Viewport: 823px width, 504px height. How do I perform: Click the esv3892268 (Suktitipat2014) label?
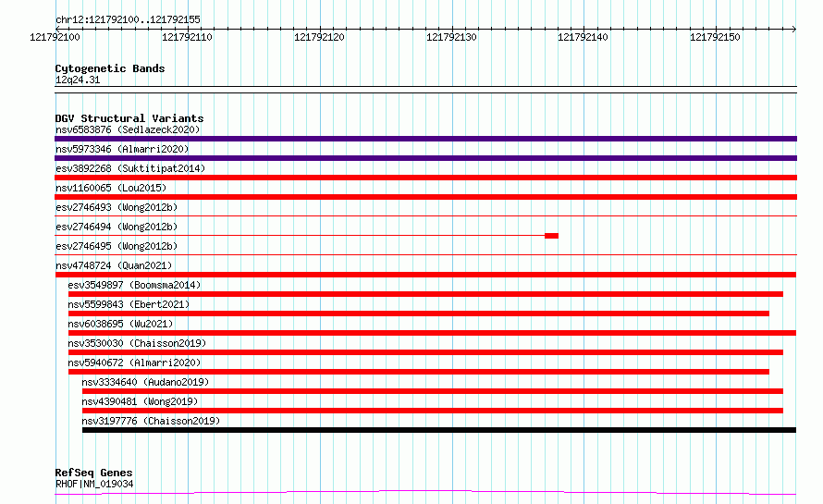[130, 168]
